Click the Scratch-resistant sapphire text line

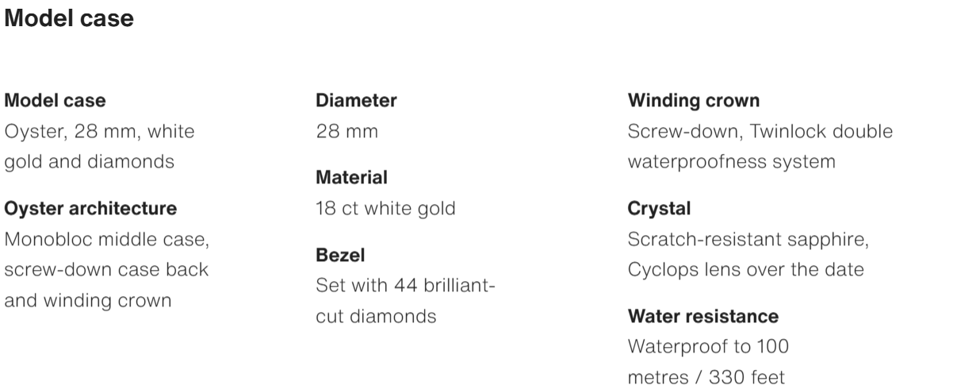click(754, 239)
